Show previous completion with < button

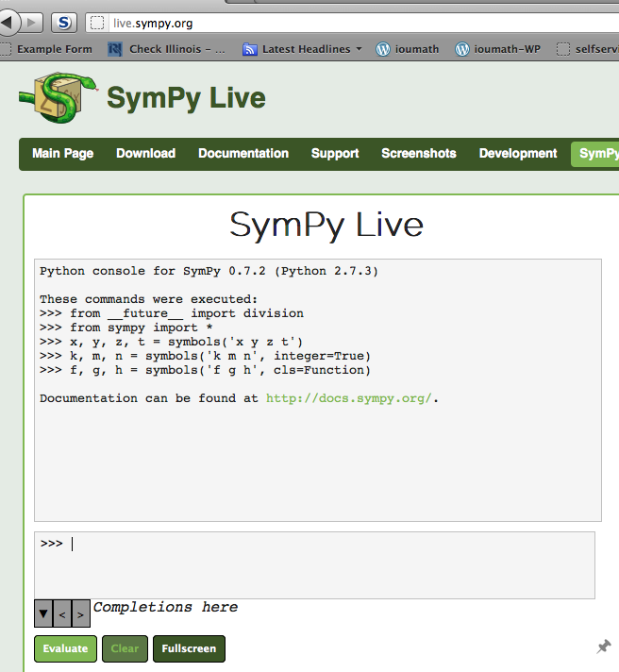pos(62,613)
